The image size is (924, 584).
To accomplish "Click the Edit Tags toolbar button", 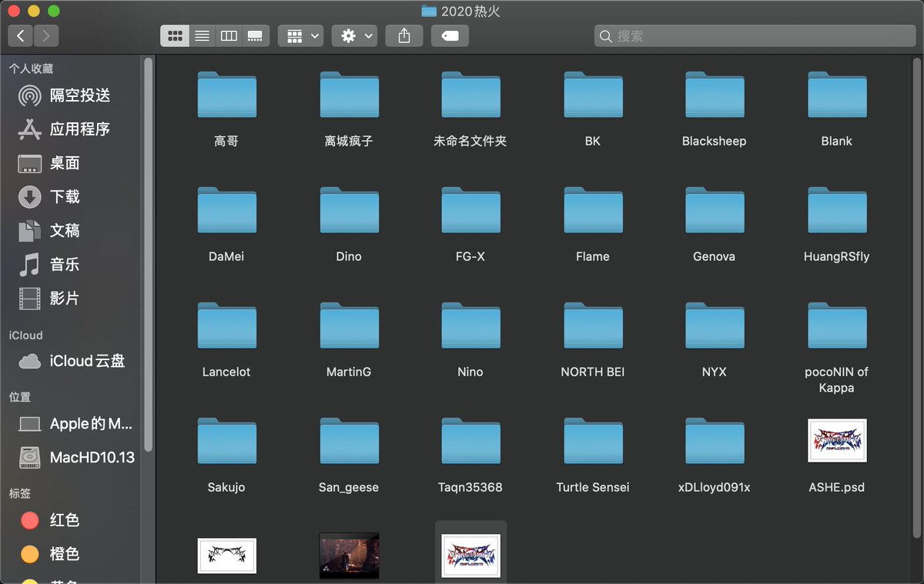I will point(450,35).
